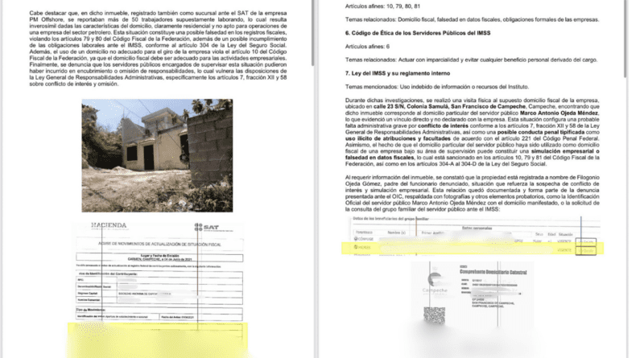Select the photo of the abandoned house
The height and width of the screenshot is (358, 644).
tap(157, 155)
